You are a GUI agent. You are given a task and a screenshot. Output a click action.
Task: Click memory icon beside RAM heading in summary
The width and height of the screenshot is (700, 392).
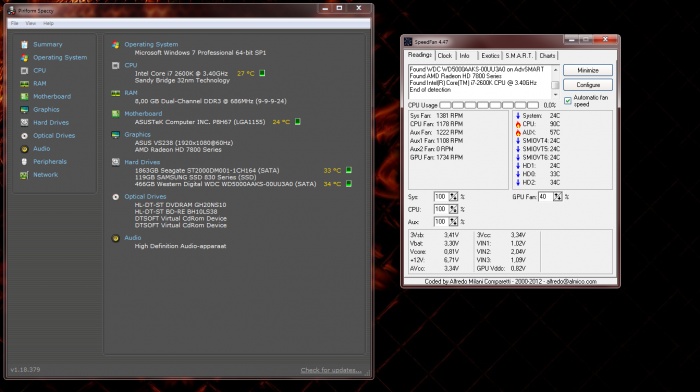116,93
